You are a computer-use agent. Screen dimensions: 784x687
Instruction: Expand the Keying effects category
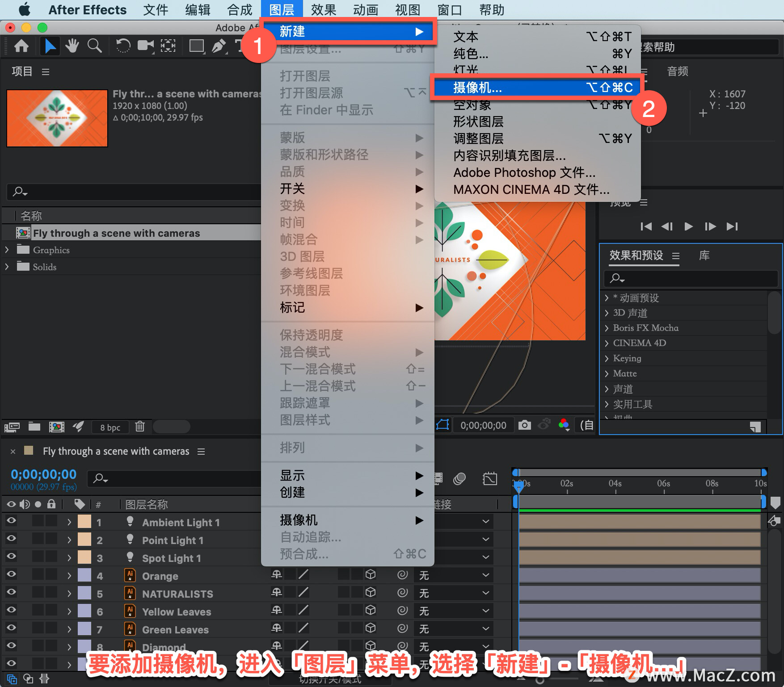[x=607, y=359]
